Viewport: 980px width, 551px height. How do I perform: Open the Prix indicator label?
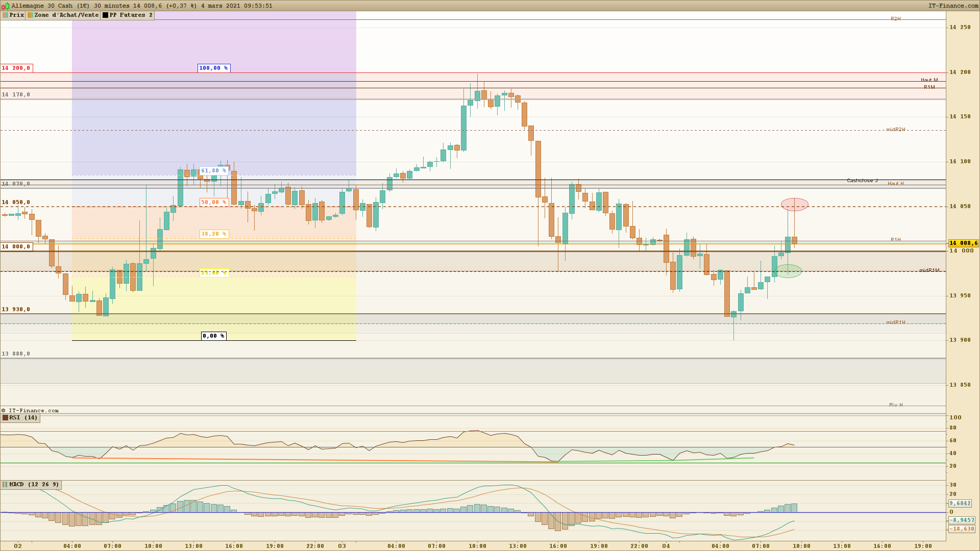pyautogui.click(x=17, y=15)
